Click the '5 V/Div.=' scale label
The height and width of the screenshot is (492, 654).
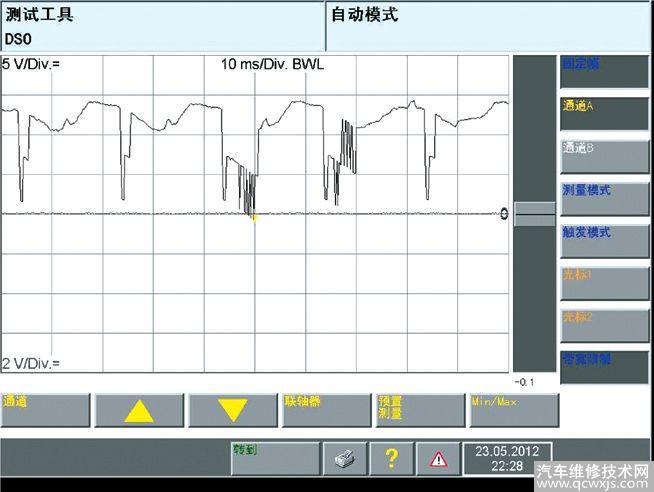31,64
